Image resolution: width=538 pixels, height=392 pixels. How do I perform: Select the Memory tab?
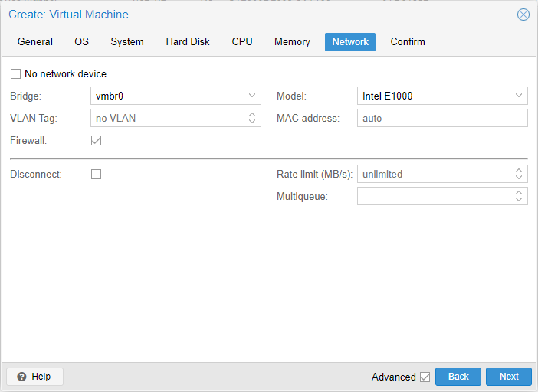[292, 42]
